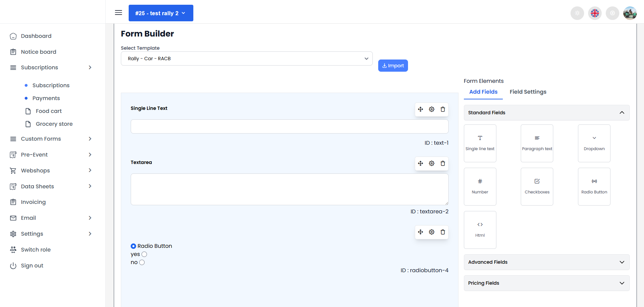This screenshot has width=644, height=307.
Task: Click the Import button
Action: pos(393,66)
